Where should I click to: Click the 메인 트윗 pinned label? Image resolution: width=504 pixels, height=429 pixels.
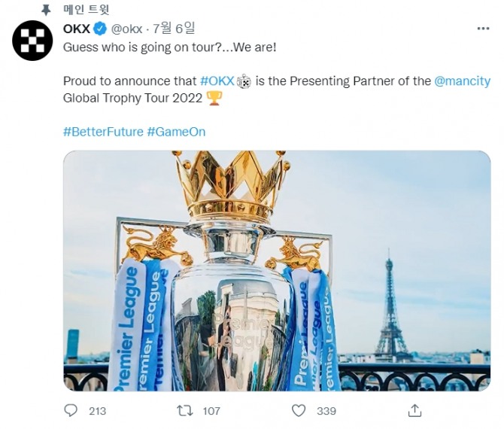[87, 10]
